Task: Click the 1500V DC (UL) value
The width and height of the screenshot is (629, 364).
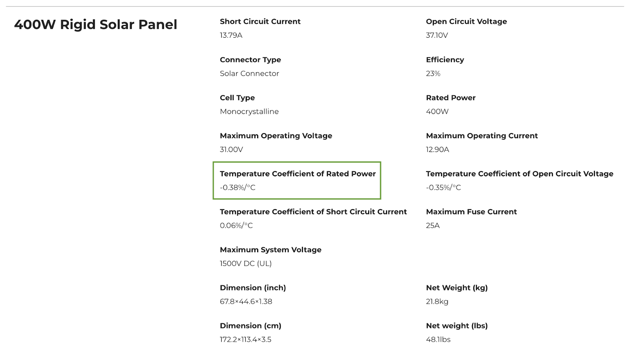Action: pyautogui.click(x=246, y=263)
